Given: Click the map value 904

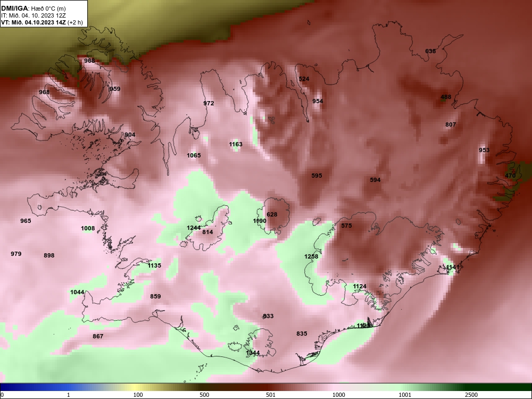Looking at the screenshot, I should point(130,135).
